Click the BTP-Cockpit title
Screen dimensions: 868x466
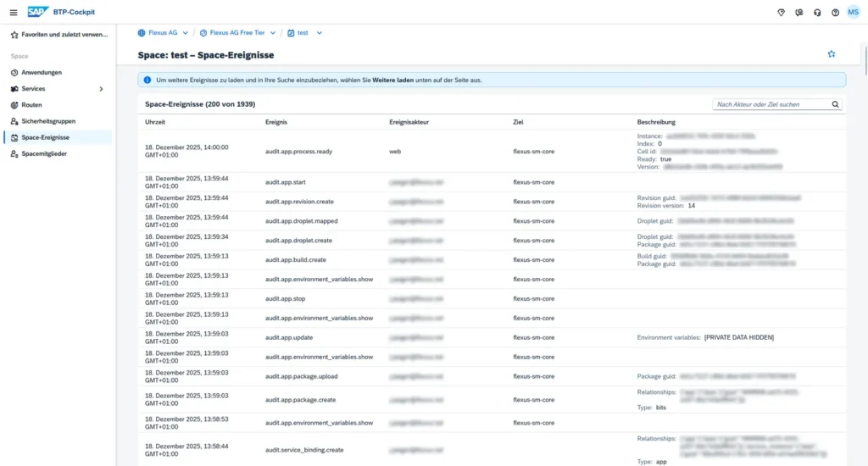(x=75, y=12)
